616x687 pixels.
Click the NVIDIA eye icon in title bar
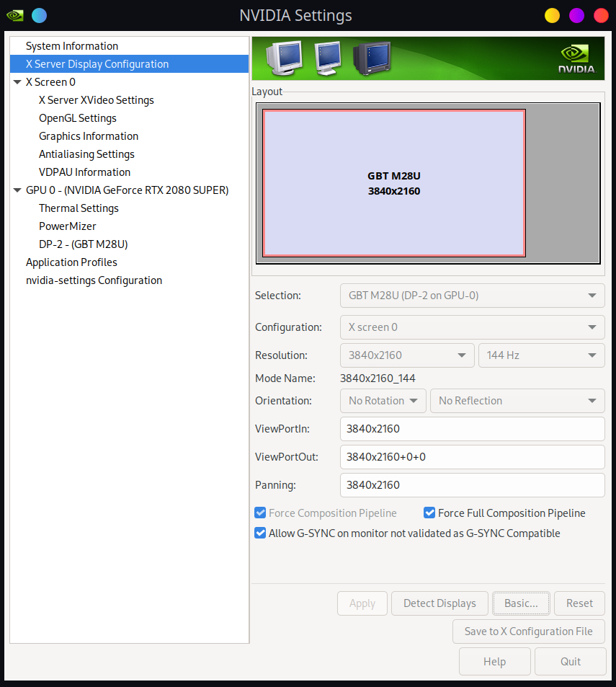click(15, 16)
